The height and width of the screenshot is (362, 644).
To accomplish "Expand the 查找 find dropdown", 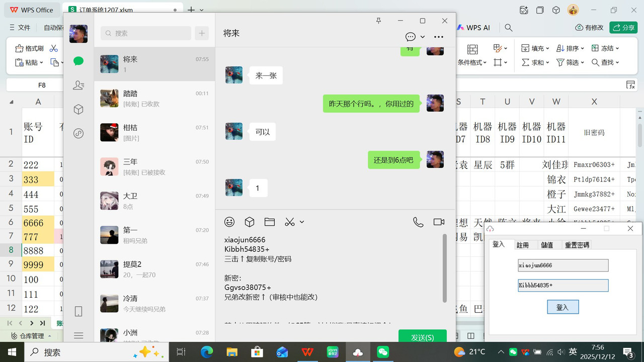I will click(x=617, y=62).
